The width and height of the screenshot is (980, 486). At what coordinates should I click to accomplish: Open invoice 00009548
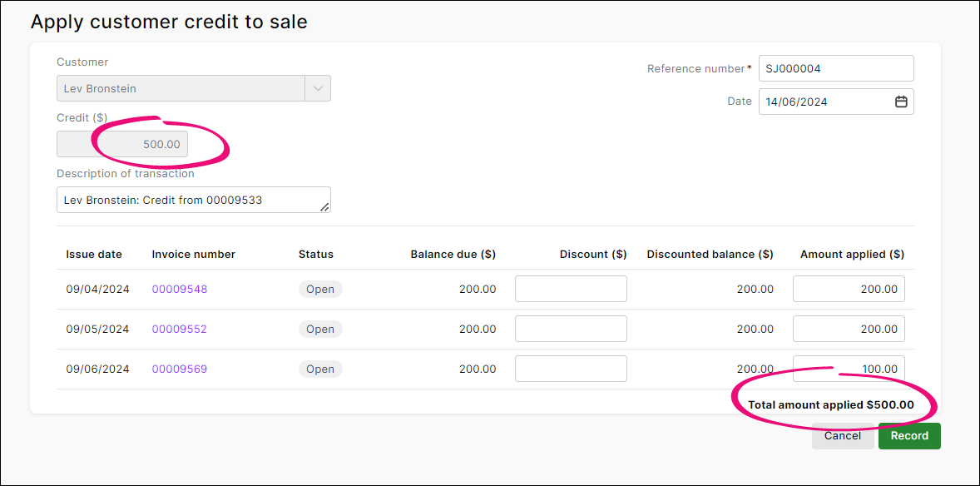pyautogui.click(x=179, y=289)
